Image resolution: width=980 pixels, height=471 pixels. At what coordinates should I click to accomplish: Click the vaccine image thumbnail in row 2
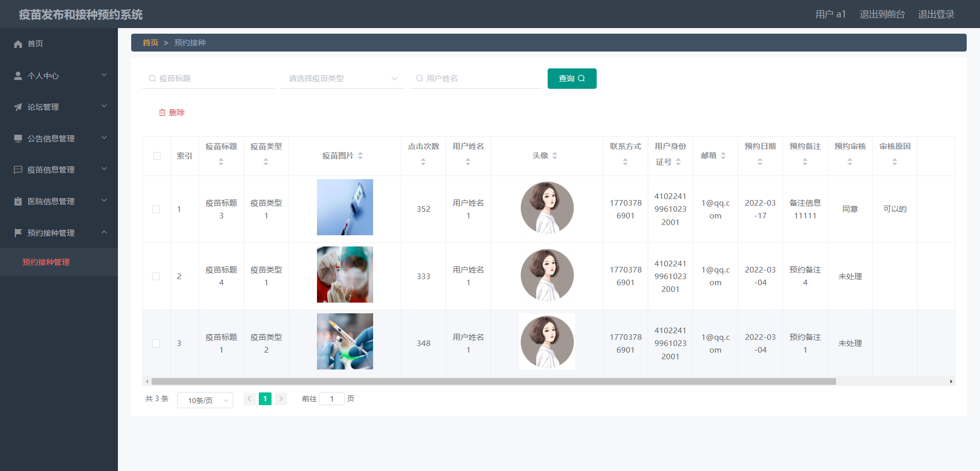click(345, 275)
